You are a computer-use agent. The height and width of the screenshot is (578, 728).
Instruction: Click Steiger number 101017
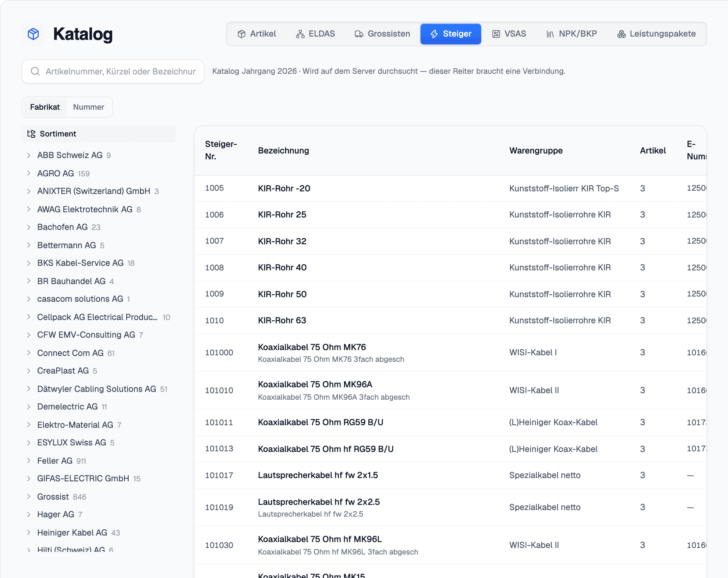[x=219, y=475]
